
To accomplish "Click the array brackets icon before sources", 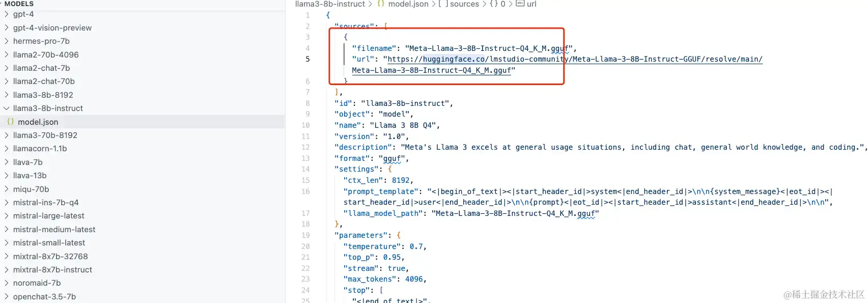I will tap(443, 4).
